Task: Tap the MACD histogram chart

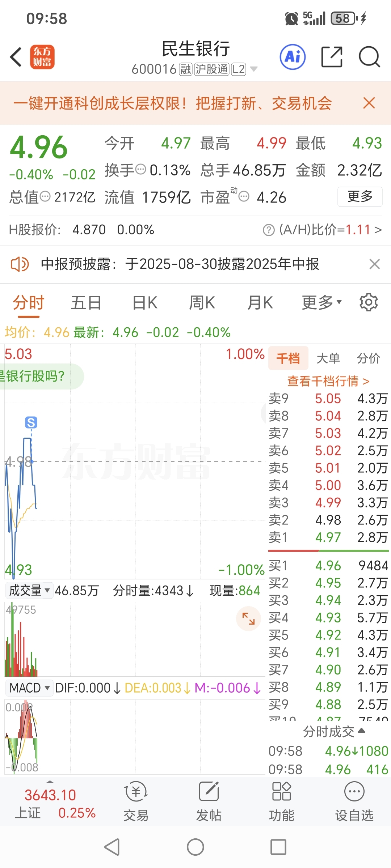Action: coord(135,737)
